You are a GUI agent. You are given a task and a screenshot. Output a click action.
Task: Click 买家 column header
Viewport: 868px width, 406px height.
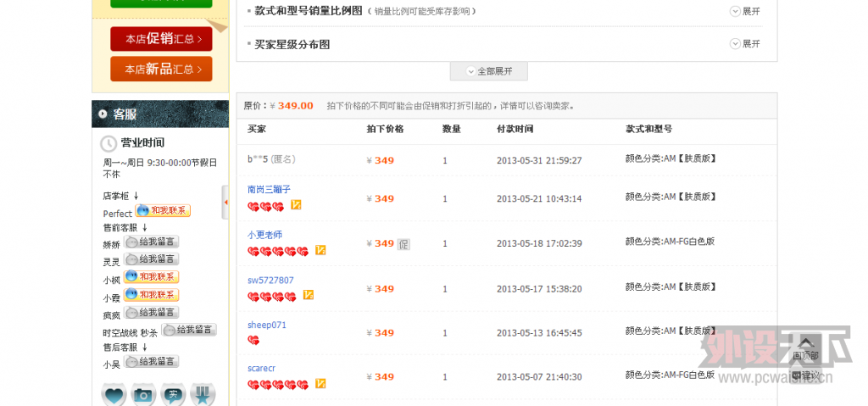[x=257, y=129]
